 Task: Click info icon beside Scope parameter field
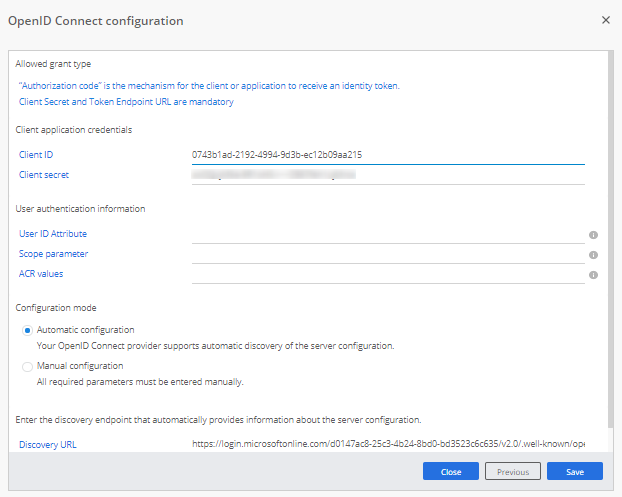tap(593, 255)
